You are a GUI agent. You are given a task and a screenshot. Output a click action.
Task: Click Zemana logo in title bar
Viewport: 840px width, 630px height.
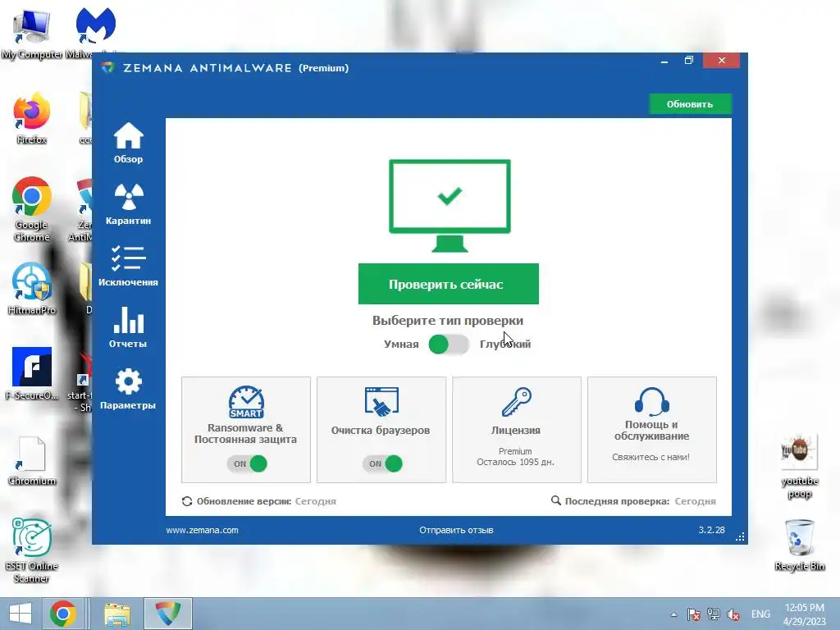click(107, 67)
